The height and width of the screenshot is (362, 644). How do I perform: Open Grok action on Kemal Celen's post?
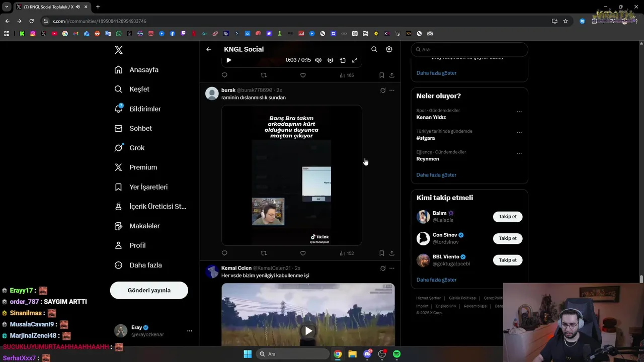pyautogui.click(x=383, y=268)
